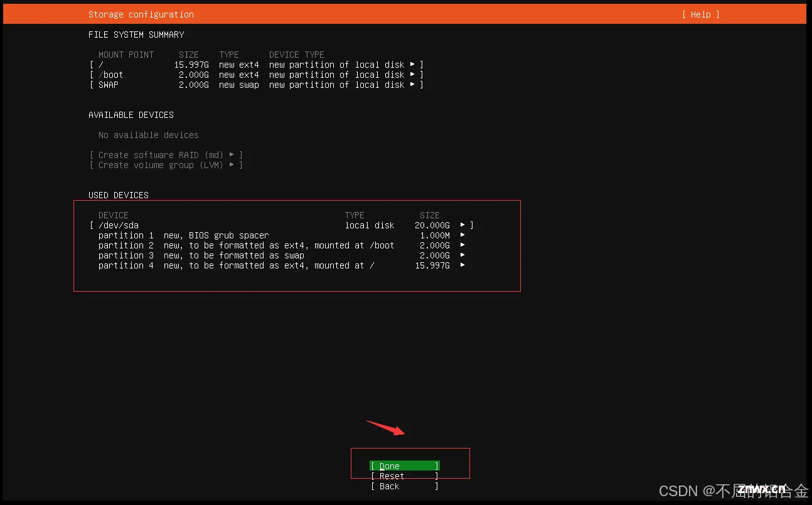
Task: Go to previous screen with Back
Action: point(405,486)
